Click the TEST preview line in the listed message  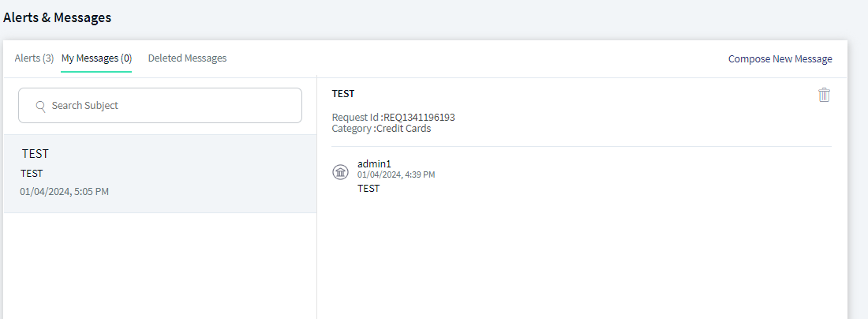pyautogui.click(x=32, y=174)
